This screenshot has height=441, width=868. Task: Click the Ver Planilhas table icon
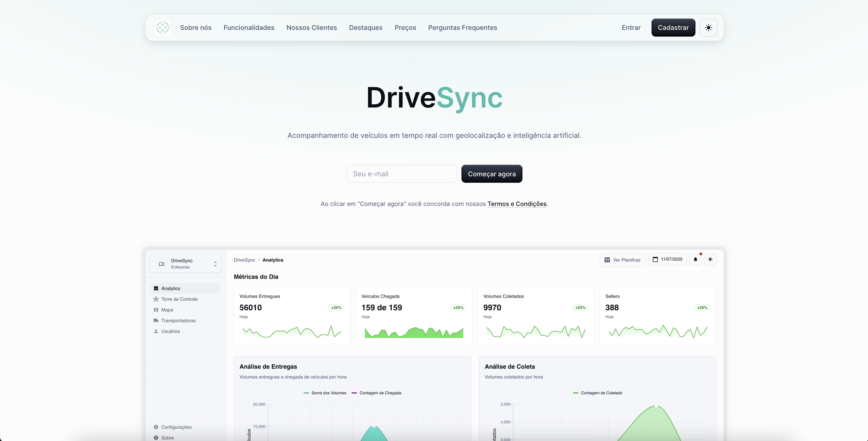[607, 260]
